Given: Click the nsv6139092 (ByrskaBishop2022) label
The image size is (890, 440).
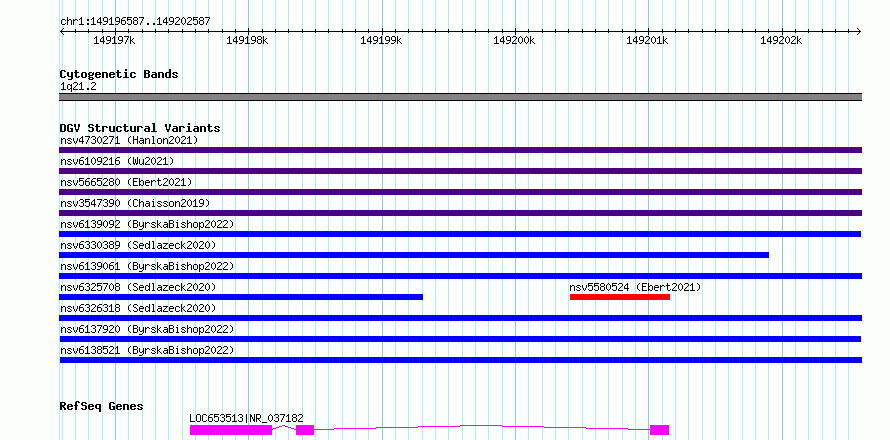Looking at the screenshot, I should 147,224.
